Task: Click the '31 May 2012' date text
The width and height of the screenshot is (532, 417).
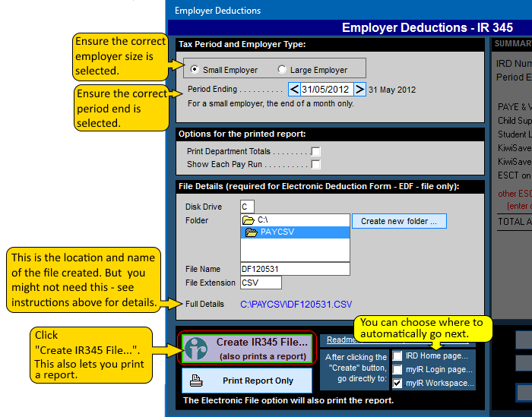Action: click(x=392, y=90)
